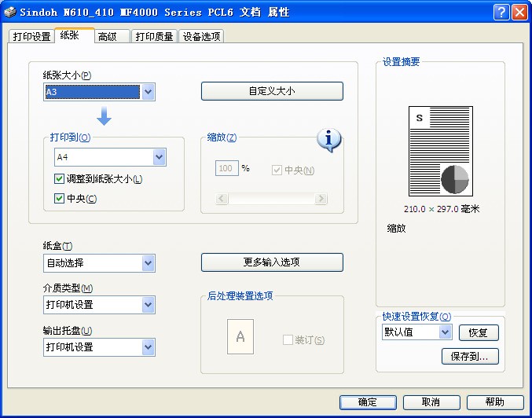Click the finishing paper A preview icon
The image size is (532, 418).
[240, 336]
